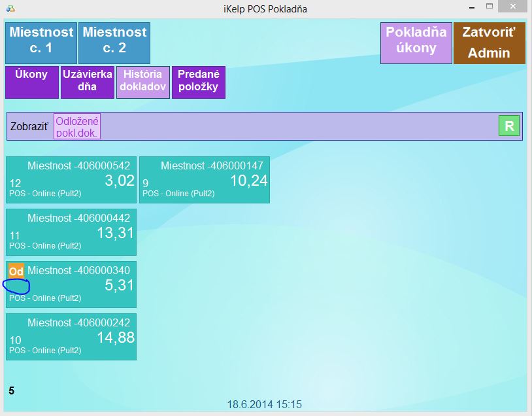
Task: Click the amount 5,31
Action: click(120, 285)
